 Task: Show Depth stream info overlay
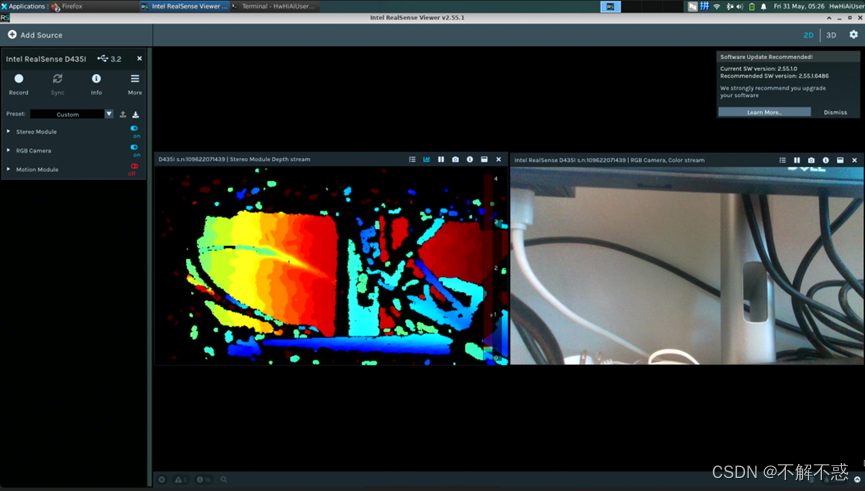469,159
